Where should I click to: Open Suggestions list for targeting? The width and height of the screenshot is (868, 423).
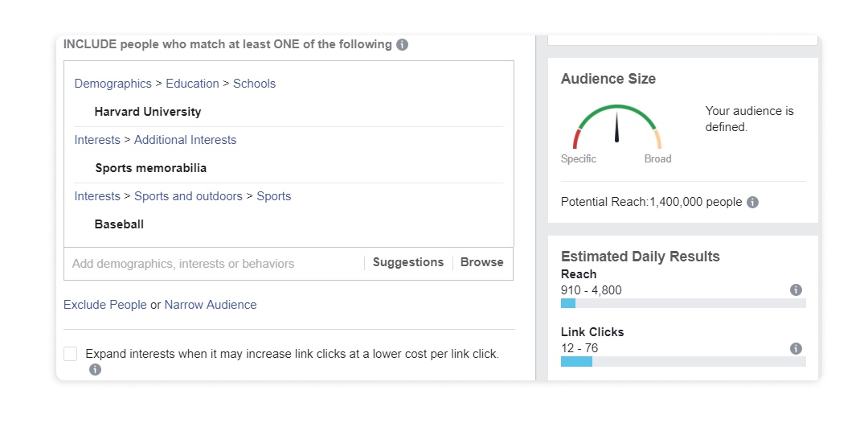coord(408,262)
